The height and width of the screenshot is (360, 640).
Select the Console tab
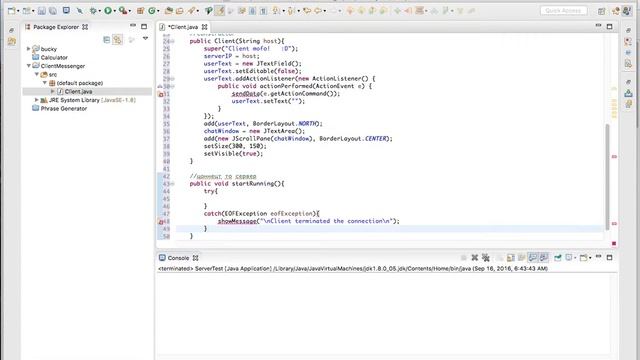point(178,258)
